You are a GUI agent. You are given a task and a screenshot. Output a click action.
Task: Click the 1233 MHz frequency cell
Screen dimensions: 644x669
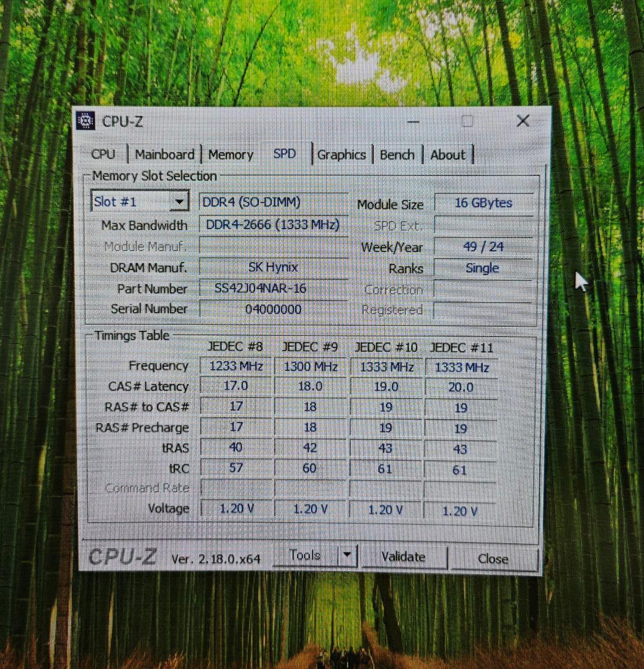(x=236, y=366)
